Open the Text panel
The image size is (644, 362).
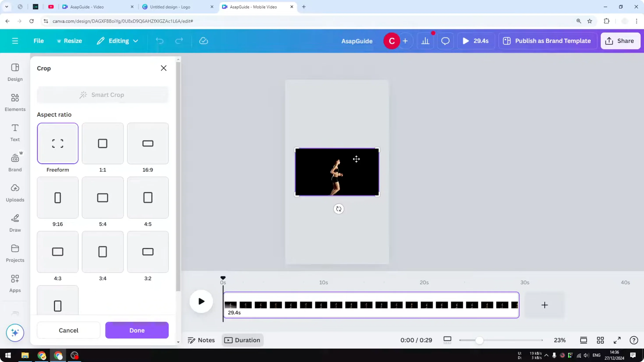click(x=15, y=132)
